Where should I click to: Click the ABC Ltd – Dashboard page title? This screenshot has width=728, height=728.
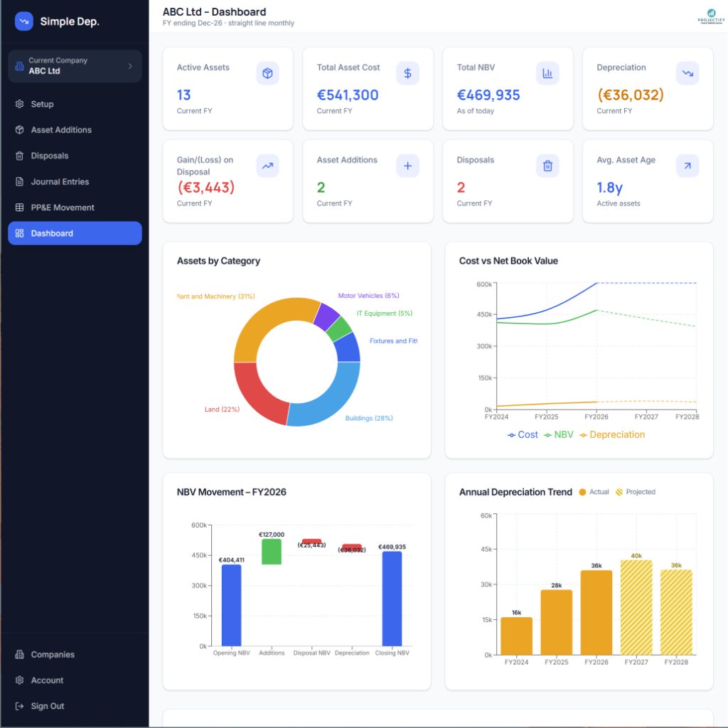[215, 11]
